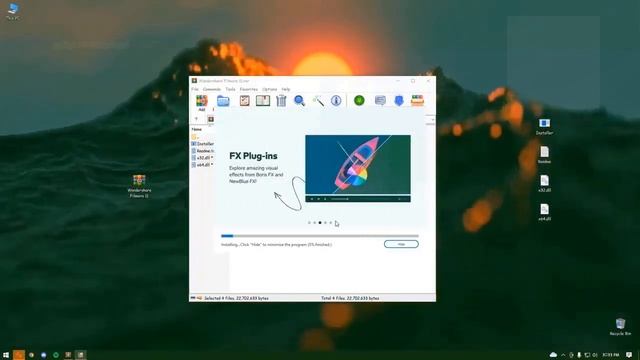Click the Wondershare Filmora desktop archive icon

(x=139, y=186)
